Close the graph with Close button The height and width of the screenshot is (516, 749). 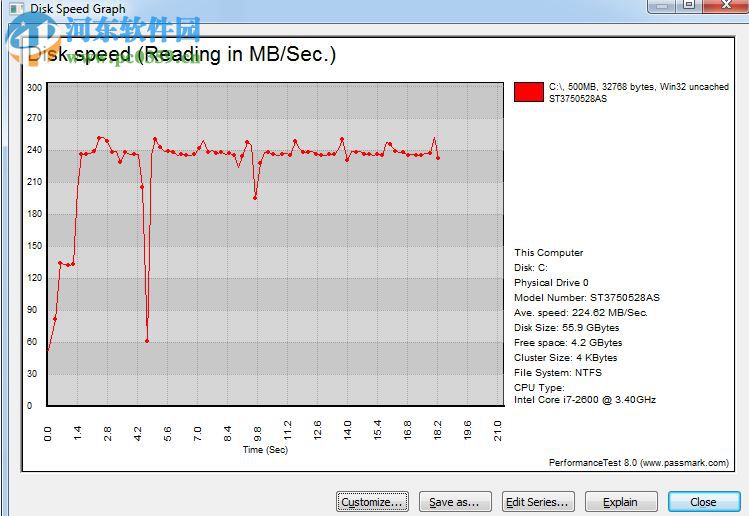tap(704, 502)
